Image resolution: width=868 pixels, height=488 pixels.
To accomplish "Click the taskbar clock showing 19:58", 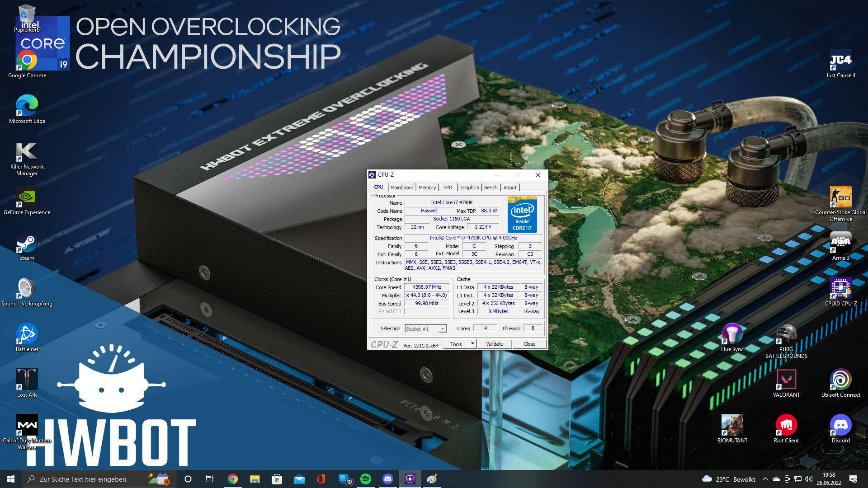I will (829, 479).
